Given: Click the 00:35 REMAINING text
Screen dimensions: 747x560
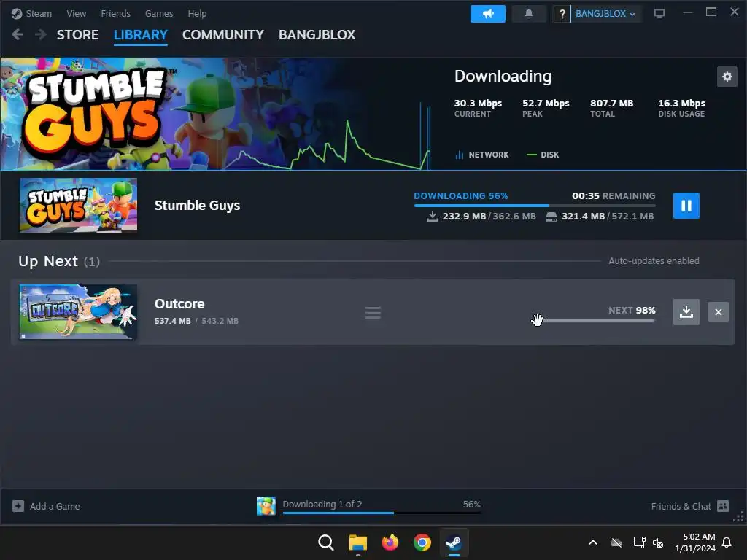Looking at the screenshot, I should click(614, 195).
